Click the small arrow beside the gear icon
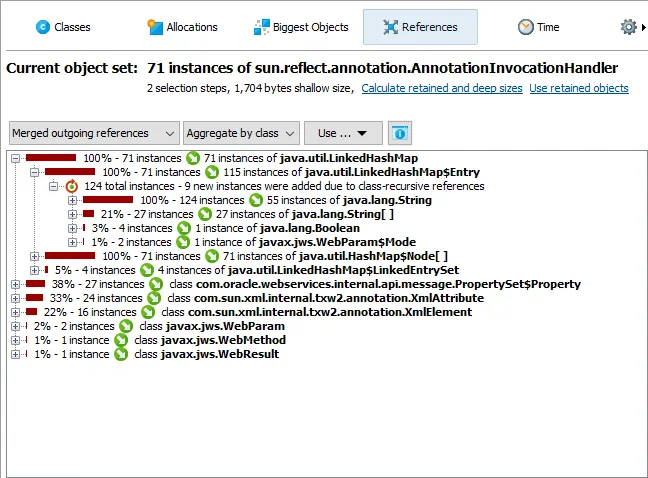 point(643,27)
